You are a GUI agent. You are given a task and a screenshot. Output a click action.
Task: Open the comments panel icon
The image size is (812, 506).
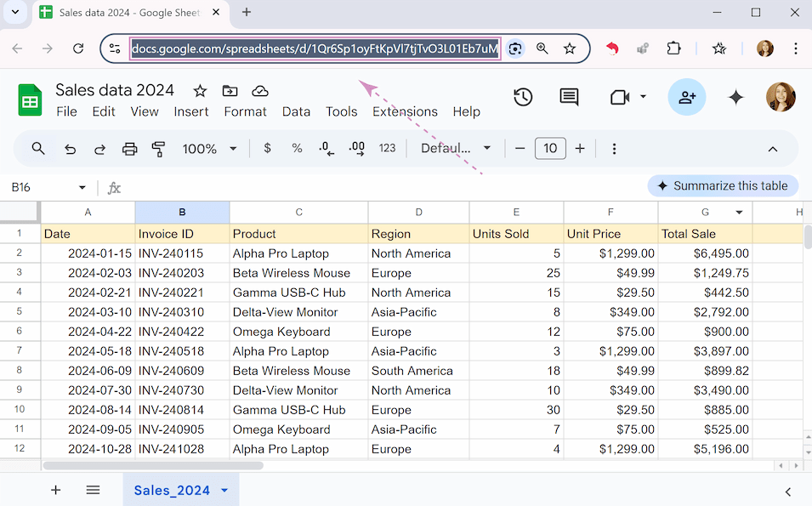tap(569, 97)
